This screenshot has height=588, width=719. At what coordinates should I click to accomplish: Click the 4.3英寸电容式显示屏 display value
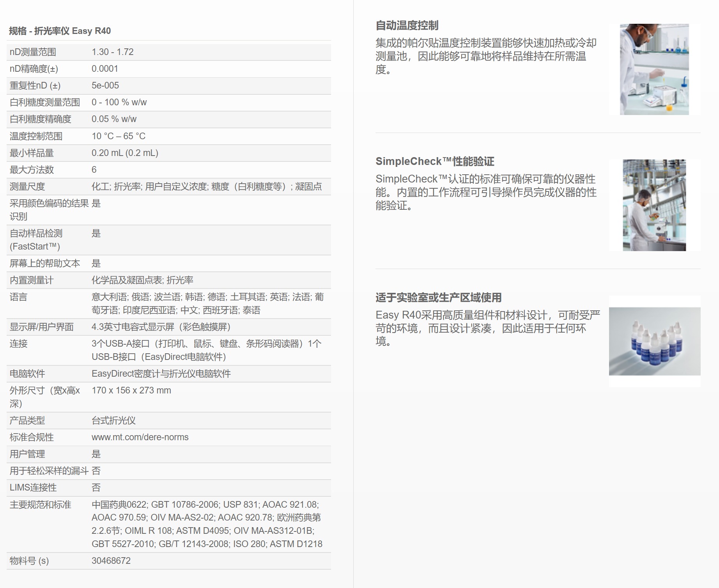point(161,327)
